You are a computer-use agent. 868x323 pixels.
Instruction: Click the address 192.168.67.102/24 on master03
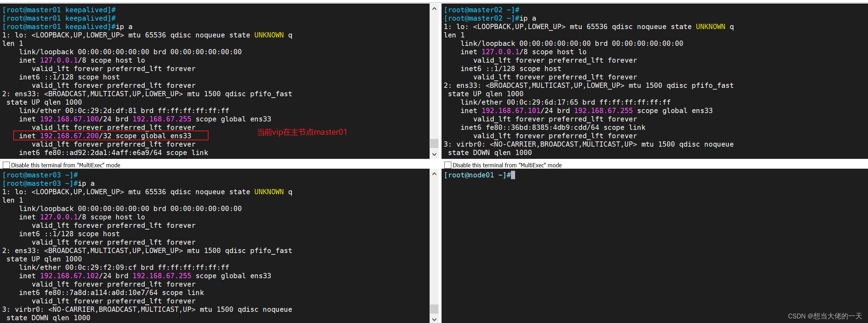pos(76,276)
